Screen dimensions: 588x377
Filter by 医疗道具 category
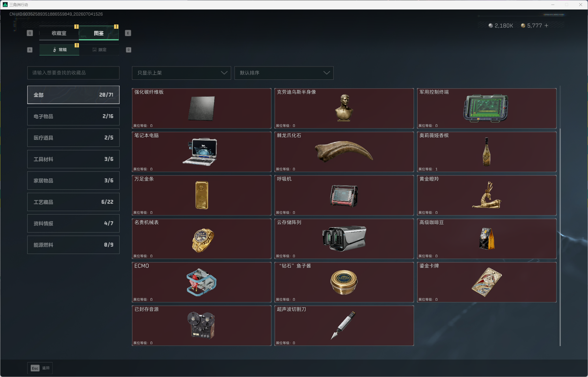point(73,138)
